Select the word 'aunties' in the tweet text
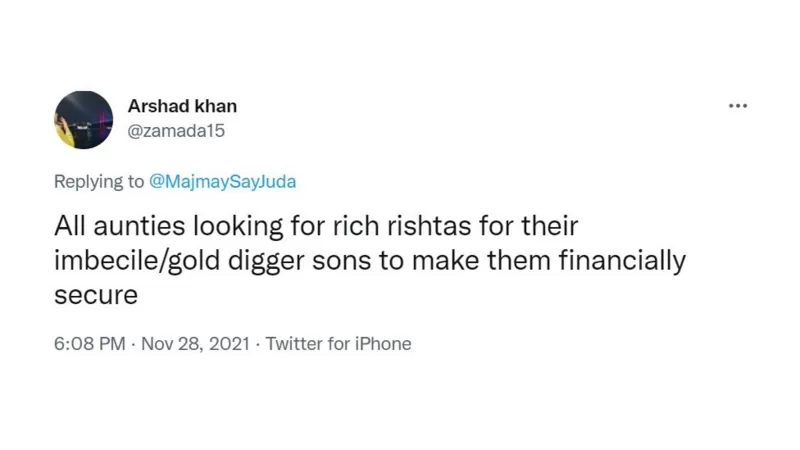This screenshot has height=450, width=800. (139, 226)
